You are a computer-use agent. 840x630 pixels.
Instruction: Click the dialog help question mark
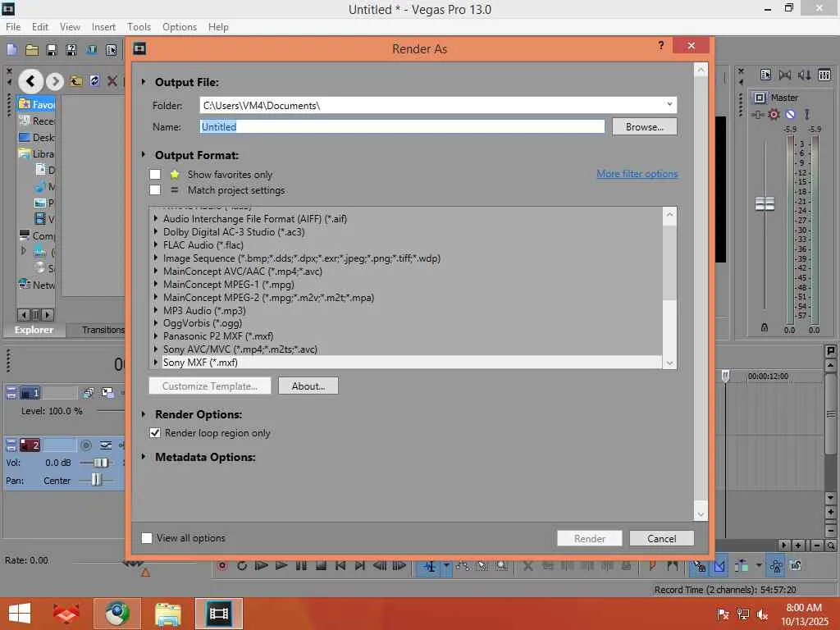click(x=661, y=46)
